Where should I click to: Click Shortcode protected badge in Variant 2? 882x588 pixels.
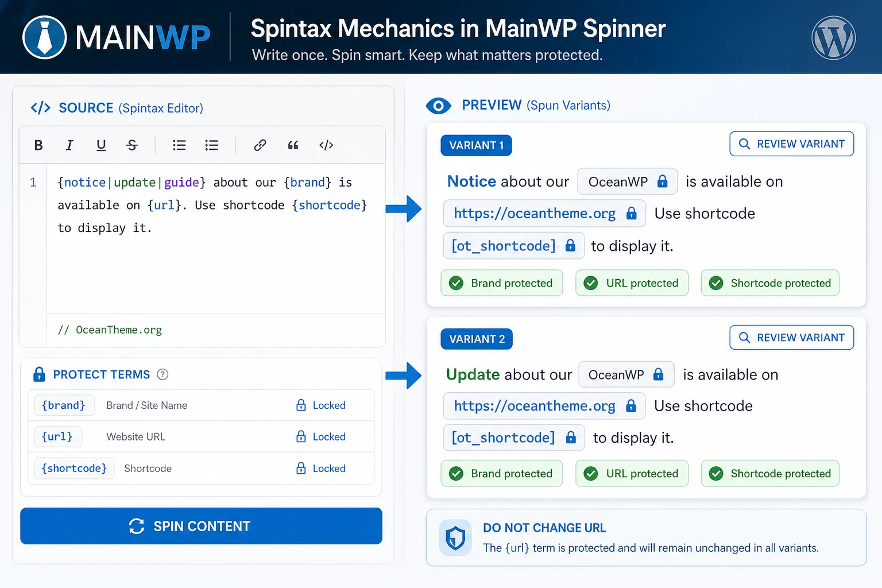[770, 474]
